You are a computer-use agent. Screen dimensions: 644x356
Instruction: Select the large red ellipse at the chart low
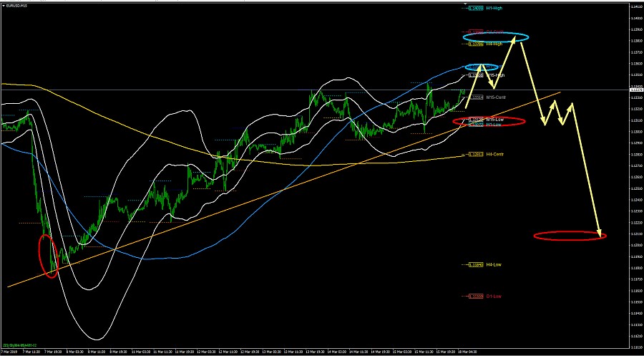click(49, 256)
